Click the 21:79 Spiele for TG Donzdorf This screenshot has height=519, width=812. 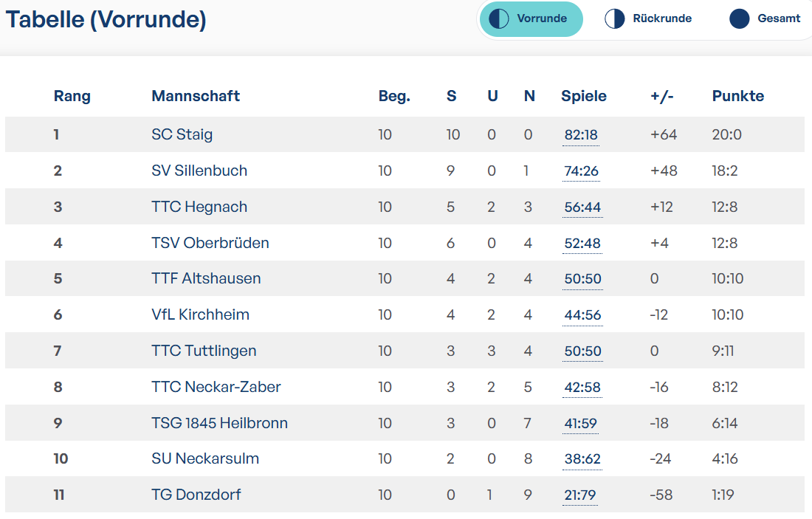580,495
